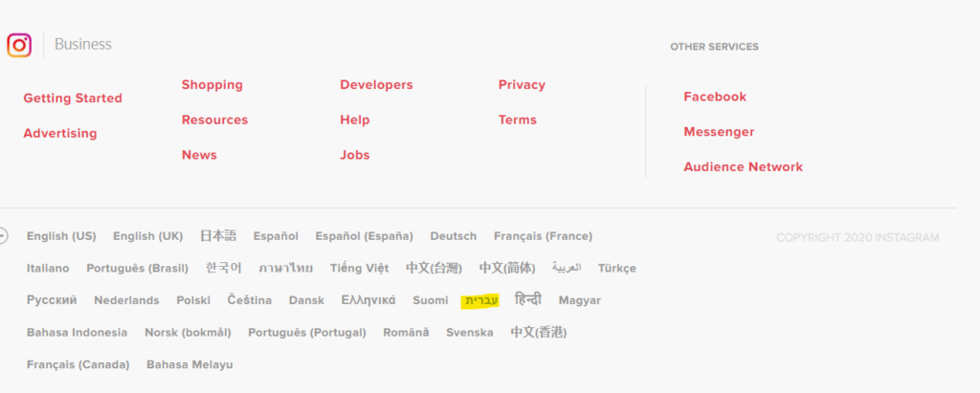The width and height of the screenshot is (980, 393).
Task: Visit the Resources page
Action: pos(214,120)
